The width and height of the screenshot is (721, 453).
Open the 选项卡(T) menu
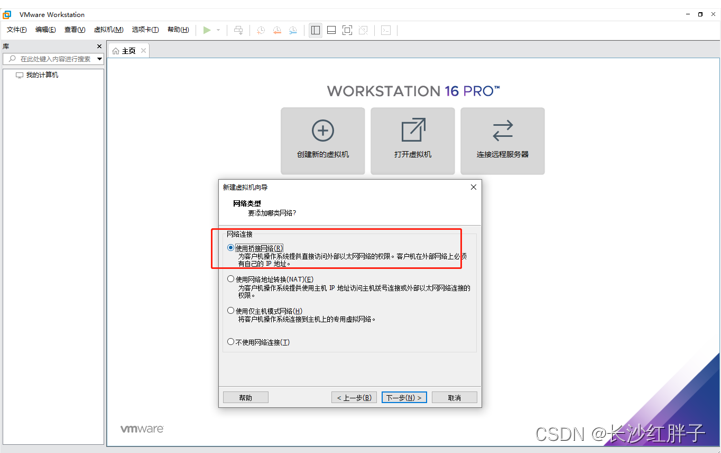click(145, 30)
